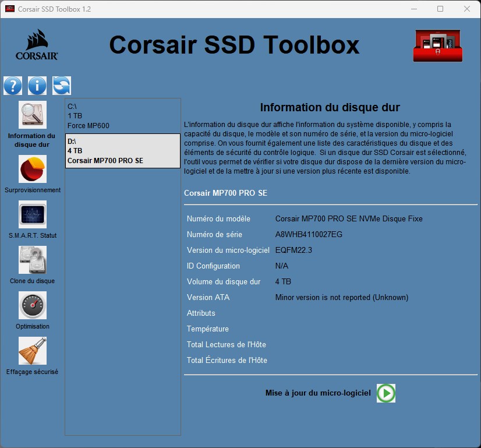Open the Effaçage sécurisé broom icon
The image size is (481, 448).
click(33, 351)
